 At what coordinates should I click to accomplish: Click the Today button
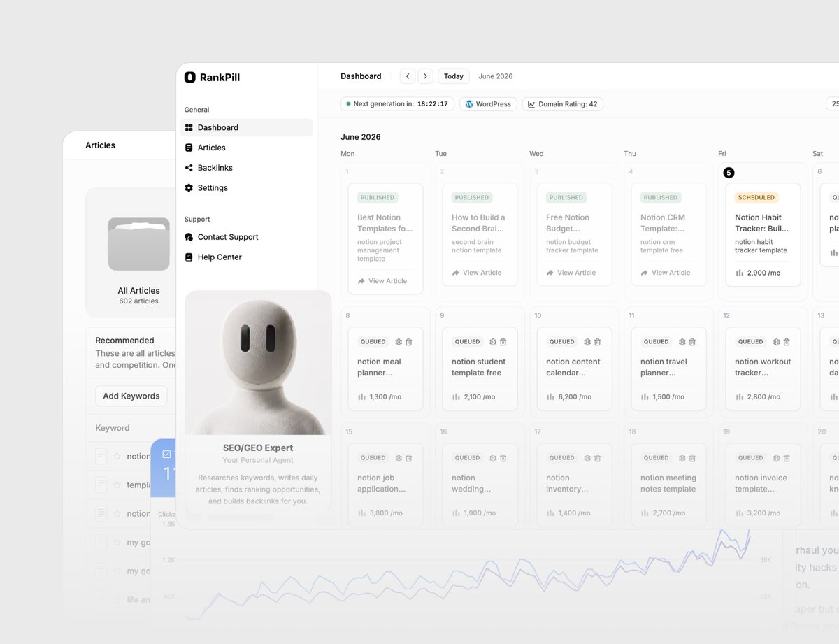pos(454,76)
